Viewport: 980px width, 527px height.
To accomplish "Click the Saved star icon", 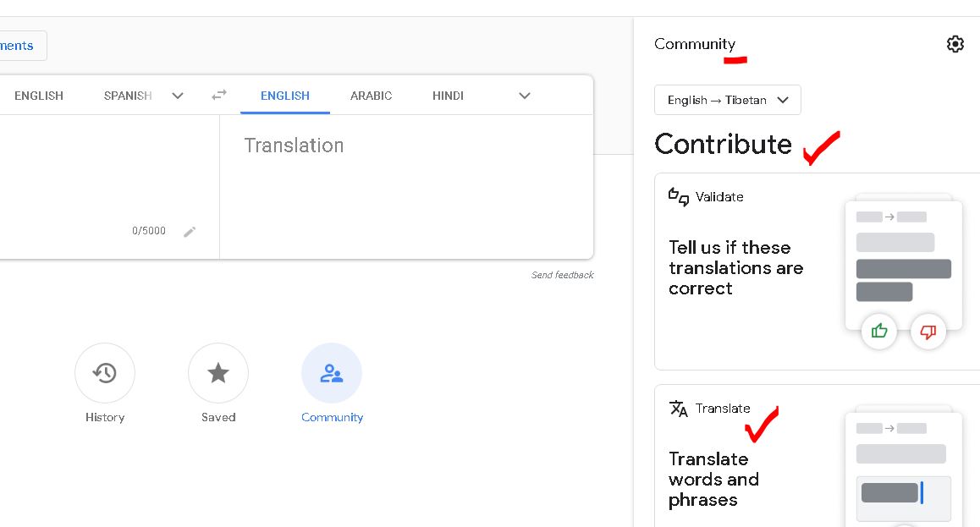I will coord(218,373).
